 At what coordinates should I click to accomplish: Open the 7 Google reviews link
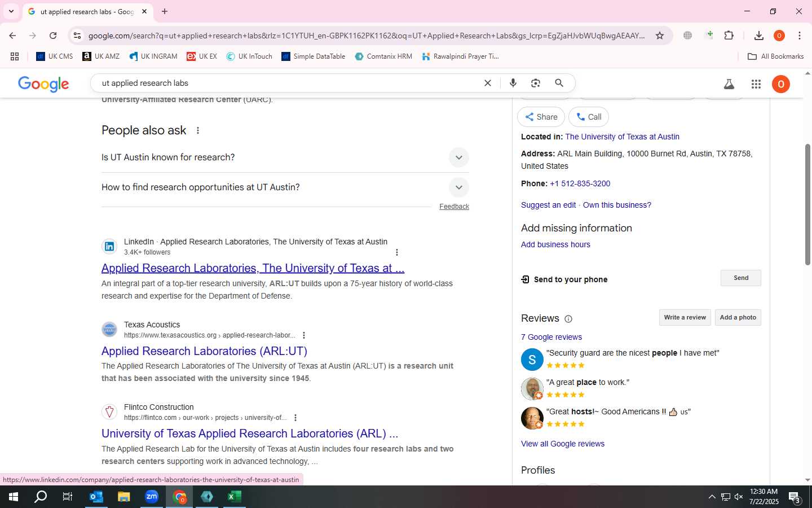tap(551, 337)
